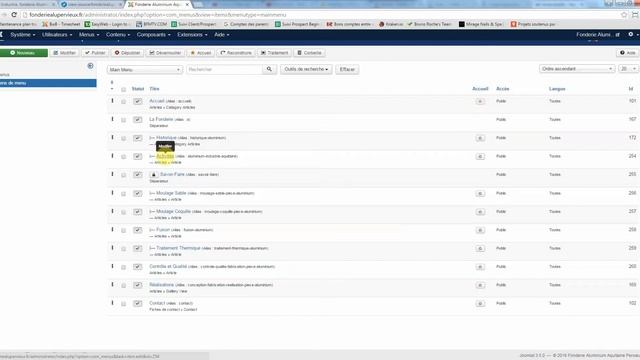Open the Fonderie Alumi... site preview link
This screenshot has height=360, width=640.
click(598, 35)
